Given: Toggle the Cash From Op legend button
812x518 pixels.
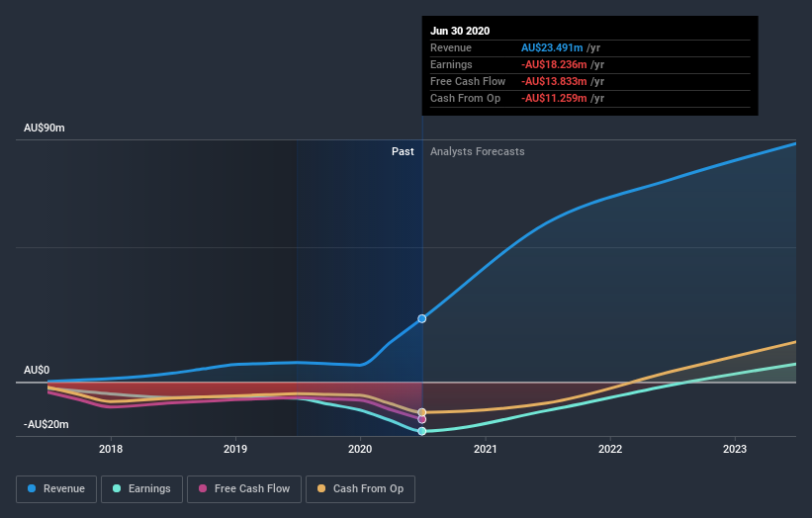Looking at the screenshot, I should (360, 489).
